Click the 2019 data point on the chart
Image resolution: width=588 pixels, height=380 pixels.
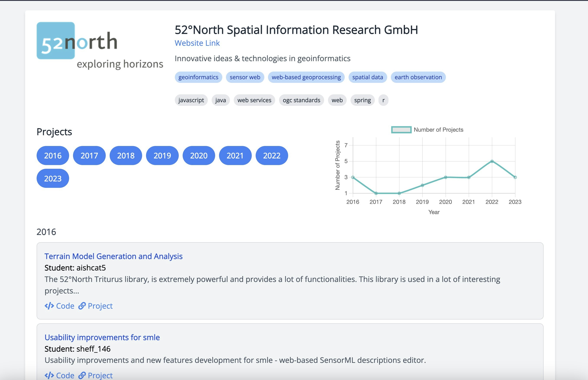coord(422,185)
